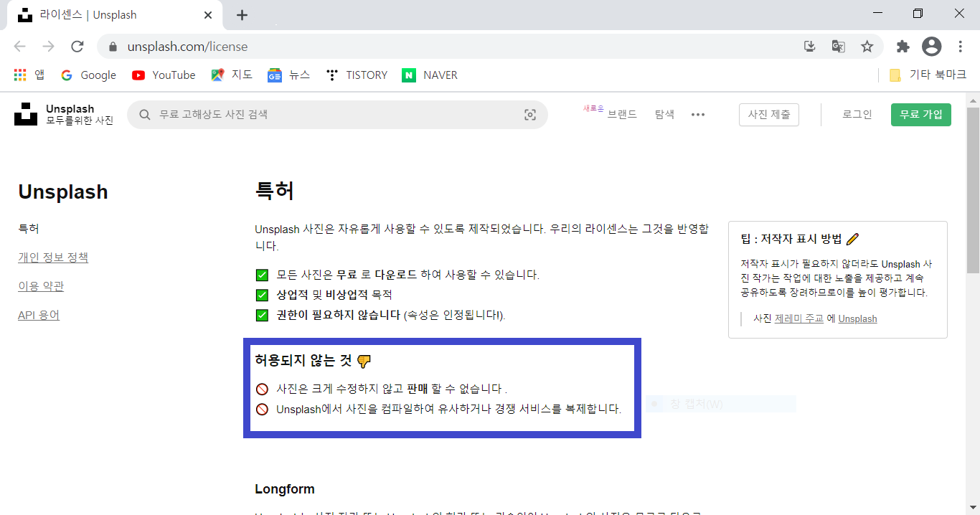Open the Chrome profile avatar
The width and height of the screenshot is (980, 515).
pyautogui.click(x=931, y=47)
